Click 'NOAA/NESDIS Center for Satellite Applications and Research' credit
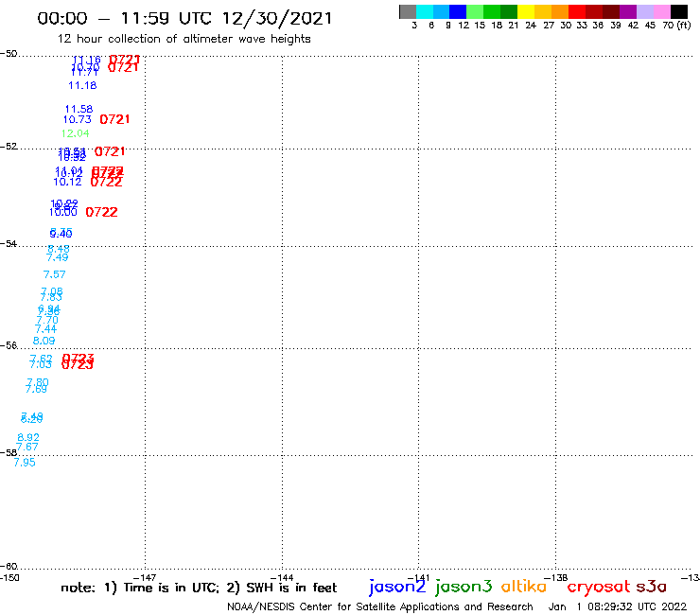This screenshot has height=615, width=700. coord(380,606)
